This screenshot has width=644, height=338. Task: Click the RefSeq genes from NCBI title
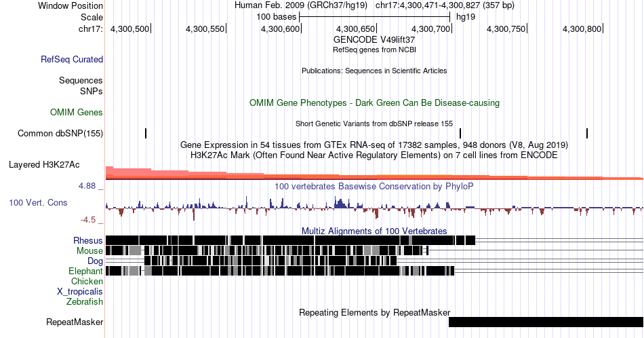[x=374, y=50]
